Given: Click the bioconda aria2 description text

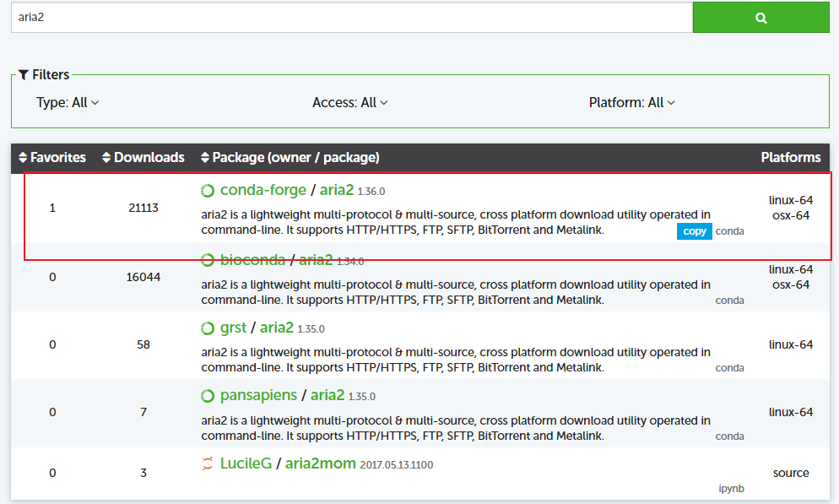Looking at the screenshot, I should (x=456, y=292).
